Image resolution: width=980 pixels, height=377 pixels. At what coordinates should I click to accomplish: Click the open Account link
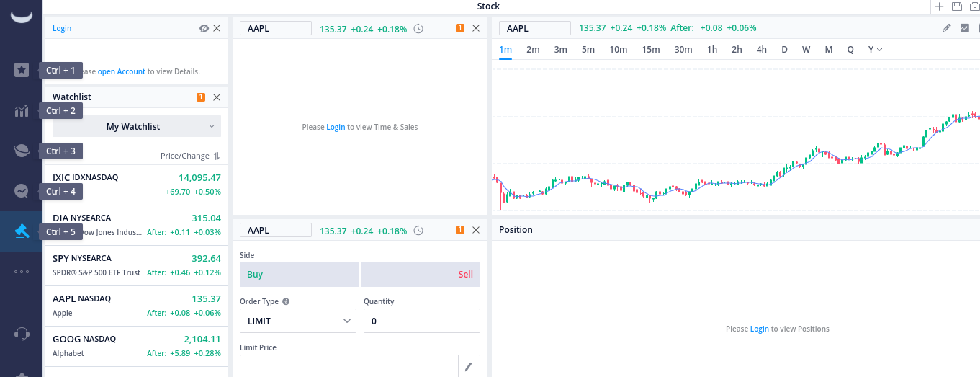[x=122, y=71]
